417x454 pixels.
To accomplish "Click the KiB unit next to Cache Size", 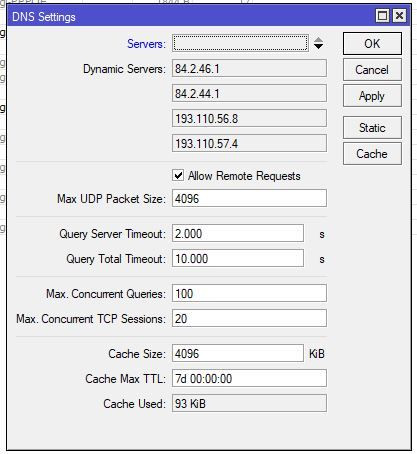I will (317, 354).
